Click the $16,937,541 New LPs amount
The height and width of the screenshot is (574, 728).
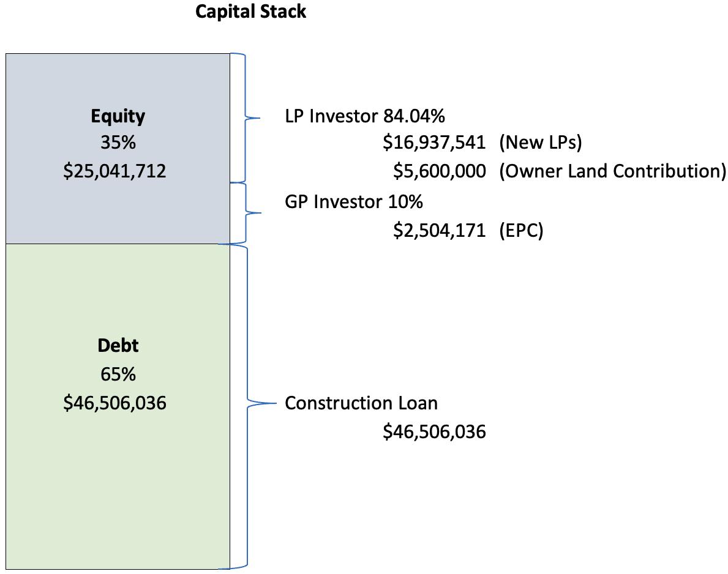(434, 143)
